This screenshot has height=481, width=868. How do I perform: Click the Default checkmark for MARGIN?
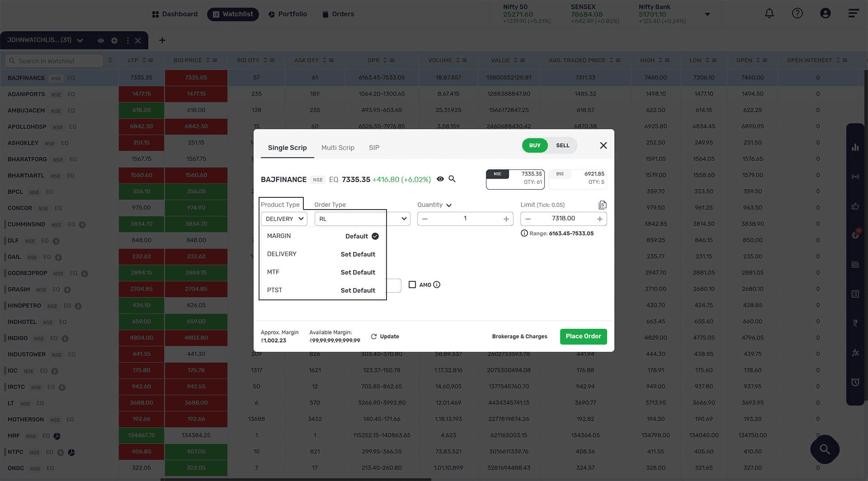click(x=375, y=236)
